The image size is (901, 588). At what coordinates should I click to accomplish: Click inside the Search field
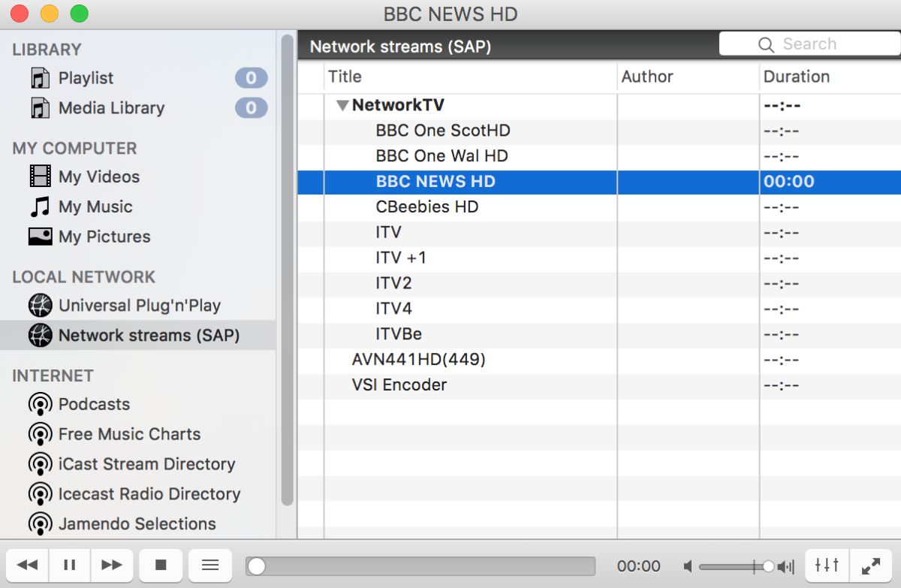[x=811, y=44]
